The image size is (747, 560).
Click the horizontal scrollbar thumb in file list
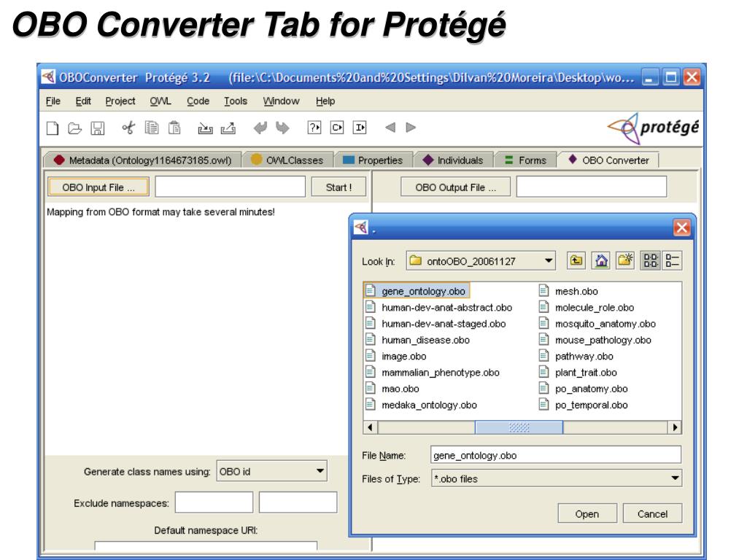coord(519,427)
